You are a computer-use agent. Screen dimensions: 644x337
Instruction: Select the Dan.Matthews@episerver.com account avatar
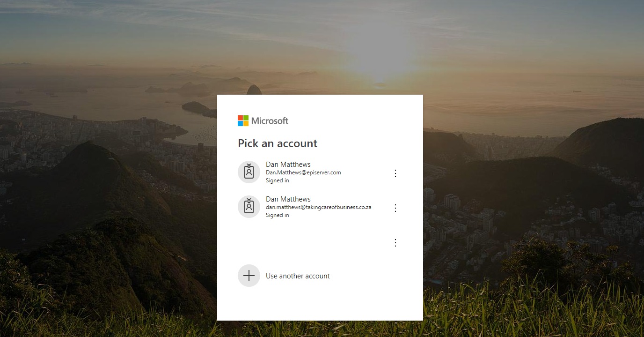(x=249, y=172)
